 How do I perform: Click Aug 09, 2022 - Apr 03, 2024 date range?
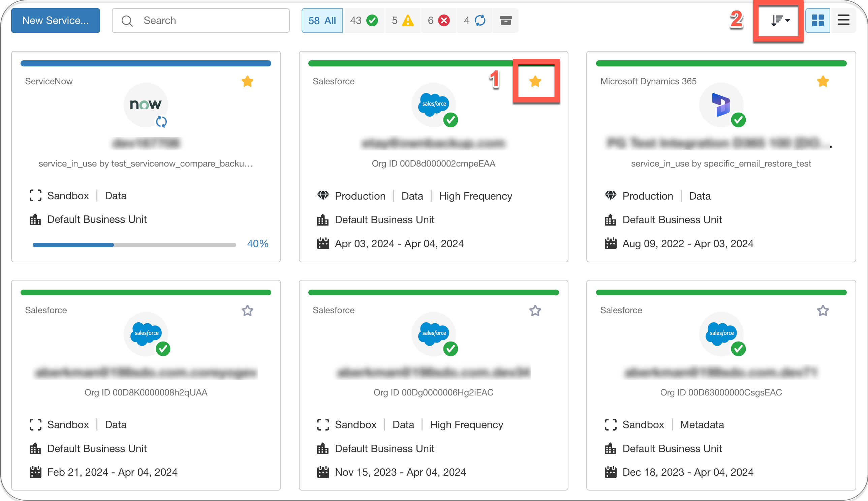tap(688, 244)
